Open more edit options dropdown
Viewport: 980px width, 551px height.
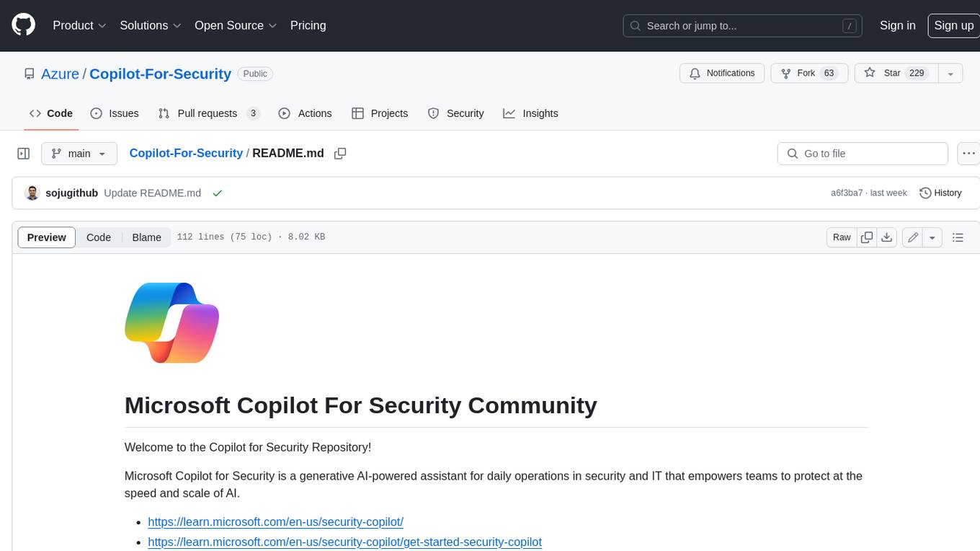click(932, 237)
